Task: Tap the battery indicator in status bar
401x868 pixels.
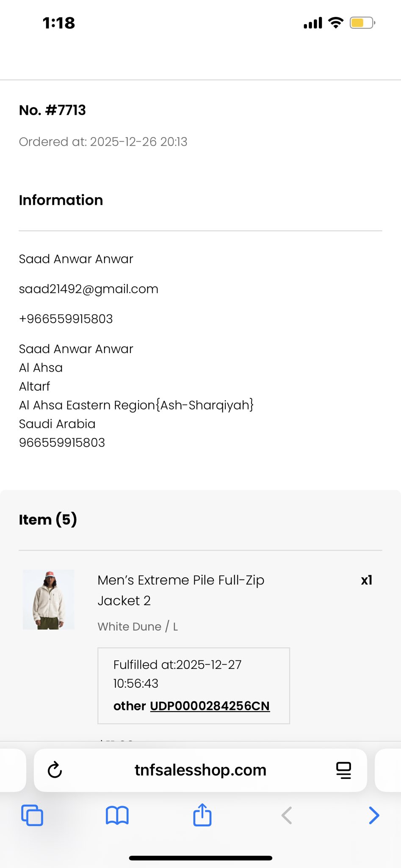Action: point(362,23)
